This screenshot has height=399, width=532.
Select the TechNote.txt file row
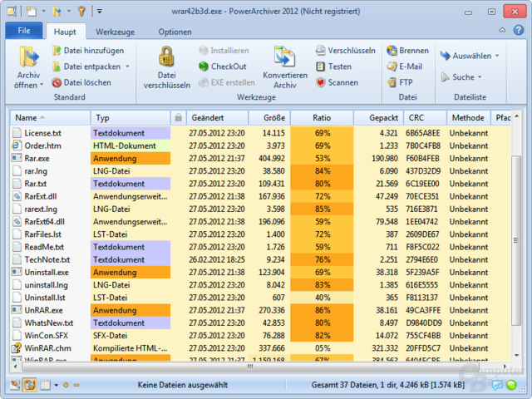pyautogui.click(x=260, y=259)
